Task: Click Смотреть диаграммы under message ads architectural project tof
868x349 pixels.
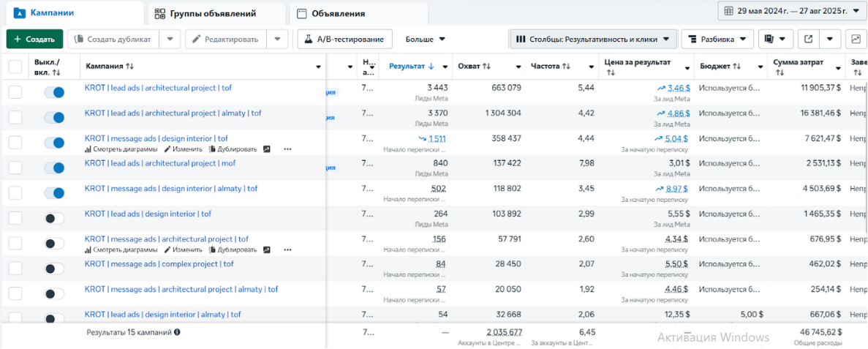Action: pyautogui.click(x=121, y=249)
